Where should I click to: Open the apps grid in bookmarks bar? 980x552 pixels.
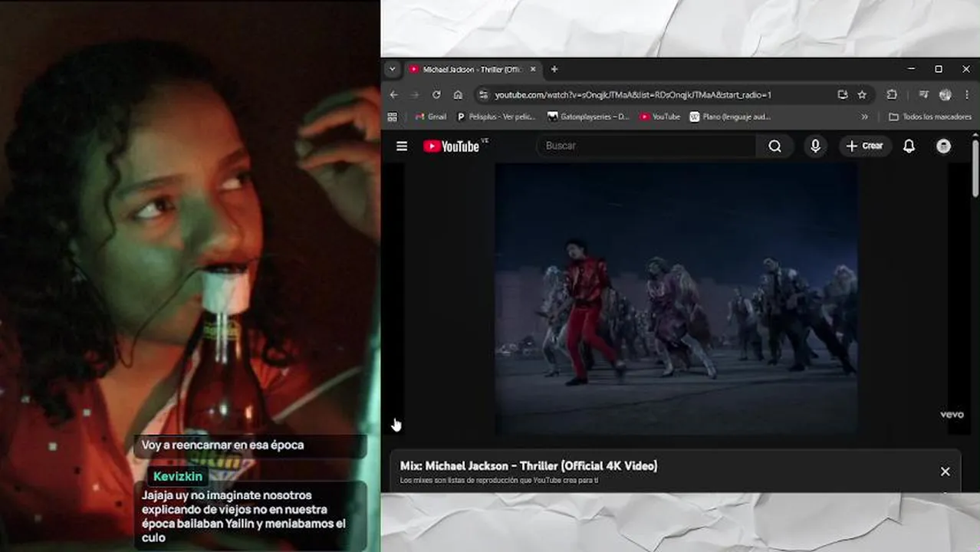click(393, 117)
